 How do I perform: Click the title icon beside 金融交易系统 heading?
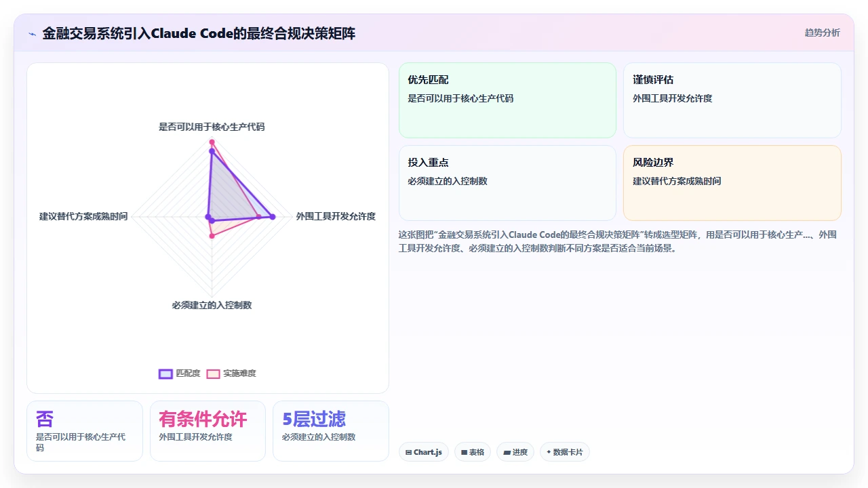32,34
